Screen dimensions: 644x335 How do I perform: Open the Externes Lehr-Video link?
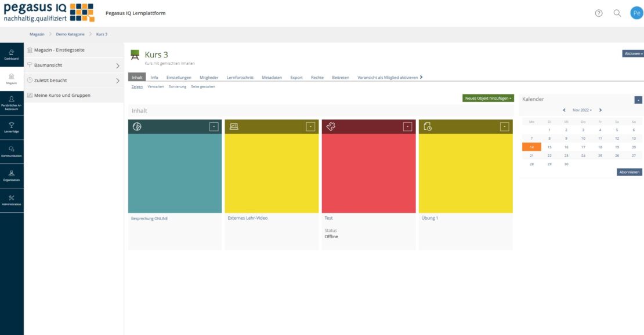248,219
